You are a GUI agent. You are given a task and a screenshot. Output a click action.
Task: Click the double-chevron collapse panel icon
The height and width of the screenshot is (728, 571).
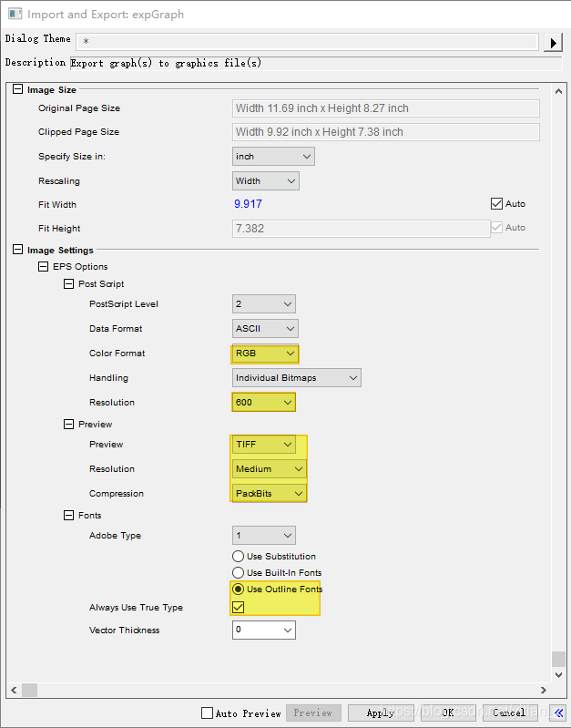pos(558,713)
